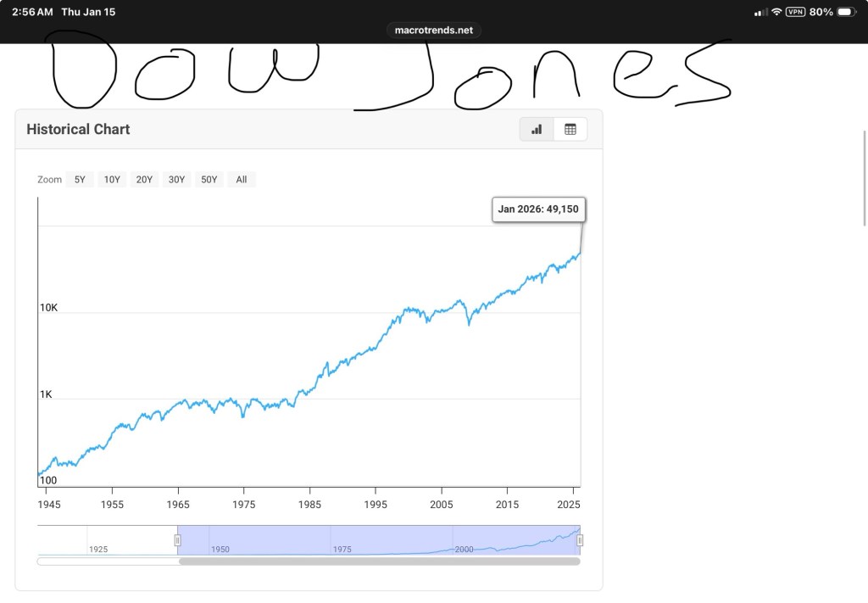Tap the macrotrends.net address field
The height and width of the screenshot is (603, 868).
tap(434, 31)
